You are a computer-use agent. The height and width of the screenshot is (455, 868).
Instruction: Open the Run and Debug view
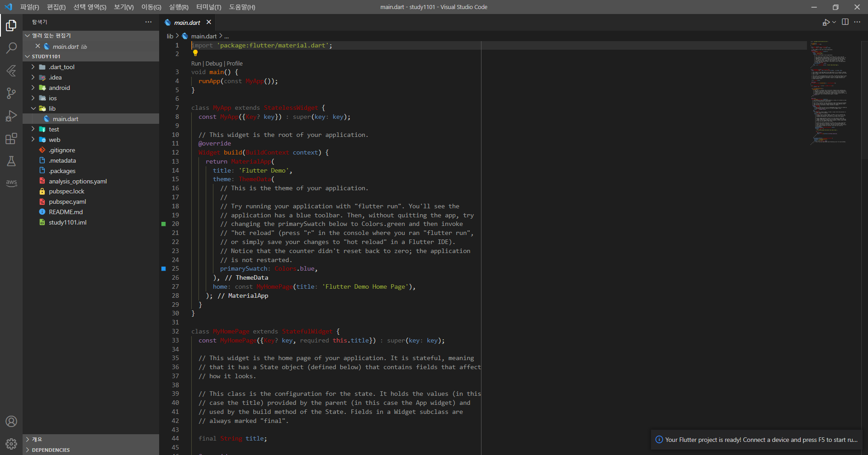(x=11, y=116)
